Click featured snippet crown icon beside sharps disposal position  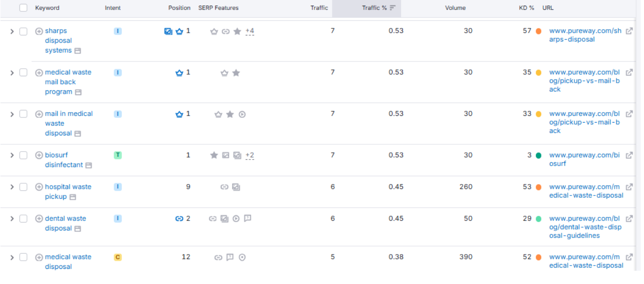[179, 31]
